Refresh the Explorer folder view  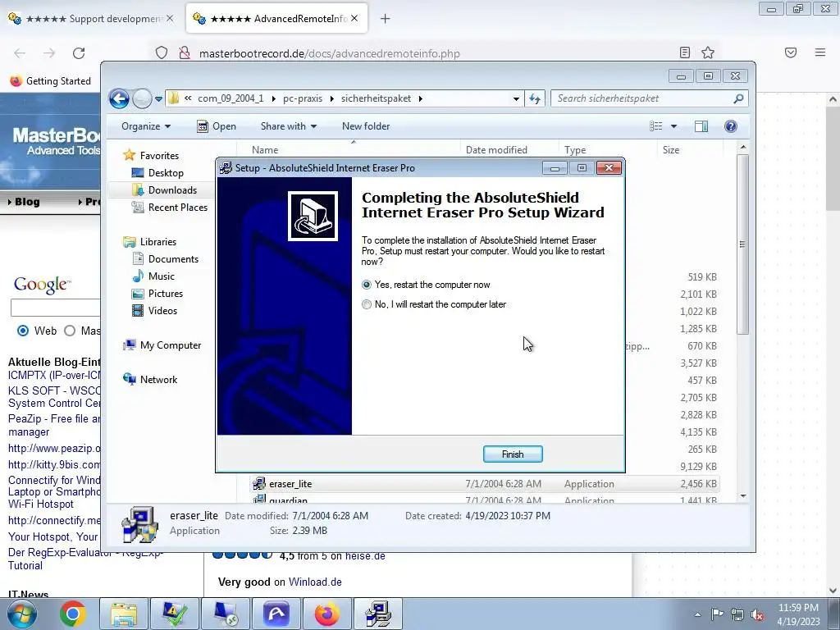click(535, 98)
